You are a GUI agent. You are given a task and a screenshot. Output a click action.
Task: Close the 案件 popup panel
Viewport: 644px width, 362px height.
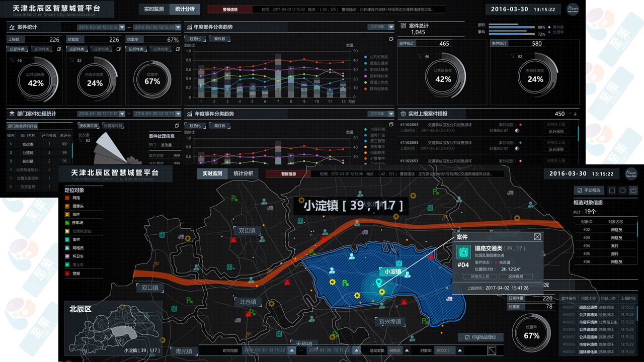coord(537,237)
